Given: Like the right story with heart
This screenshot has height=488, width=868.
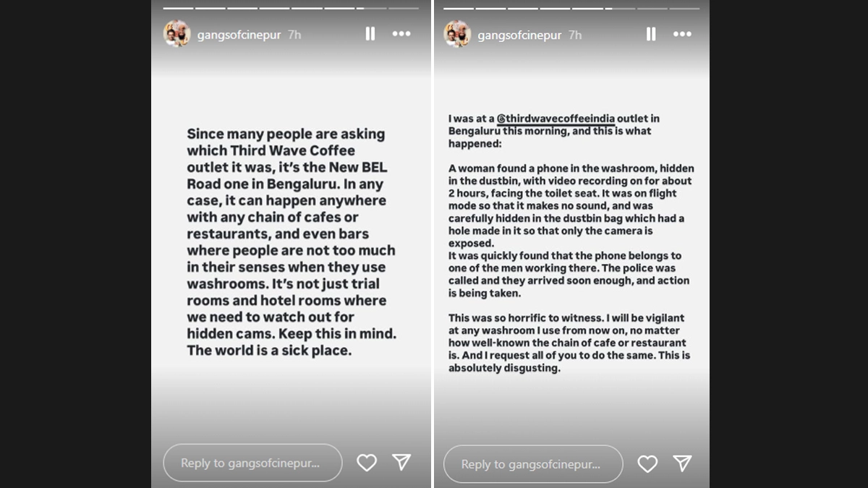Looking at the screenshot, I should (x=647, y=463).
